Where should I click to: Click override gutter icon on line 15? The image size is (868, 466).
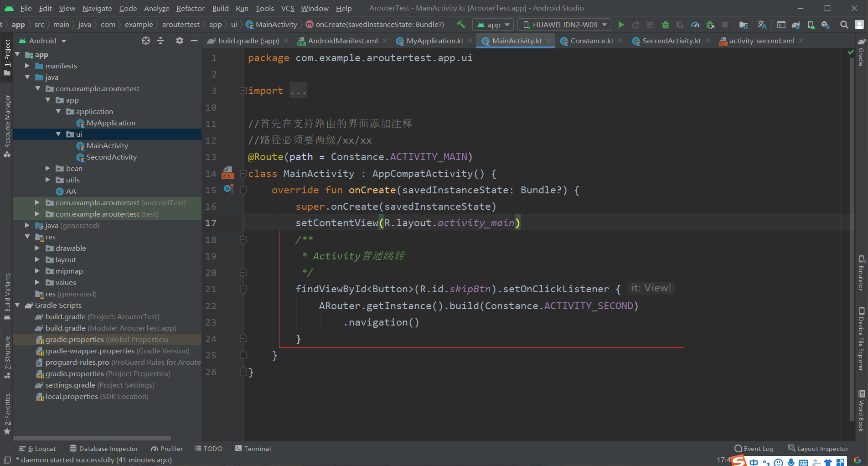[x=229, y=189]
